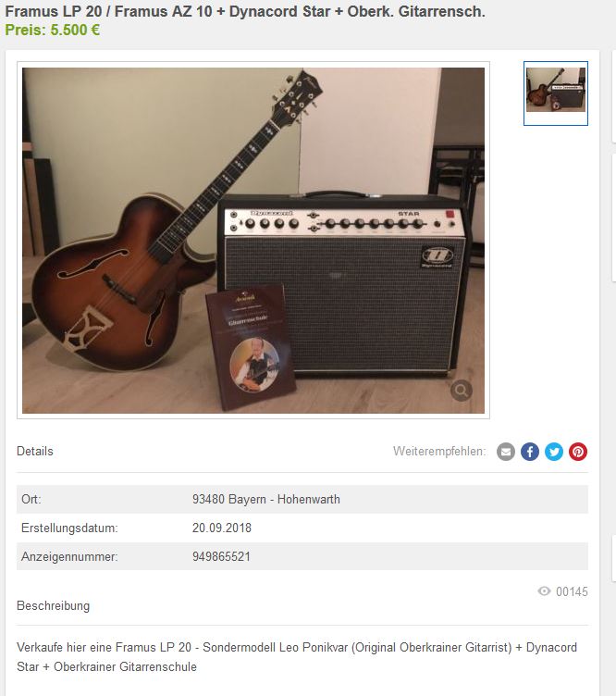This screenshot has height=696, width=616.
Task: Click the eye view counter icon
Action: tap(544, 591)
